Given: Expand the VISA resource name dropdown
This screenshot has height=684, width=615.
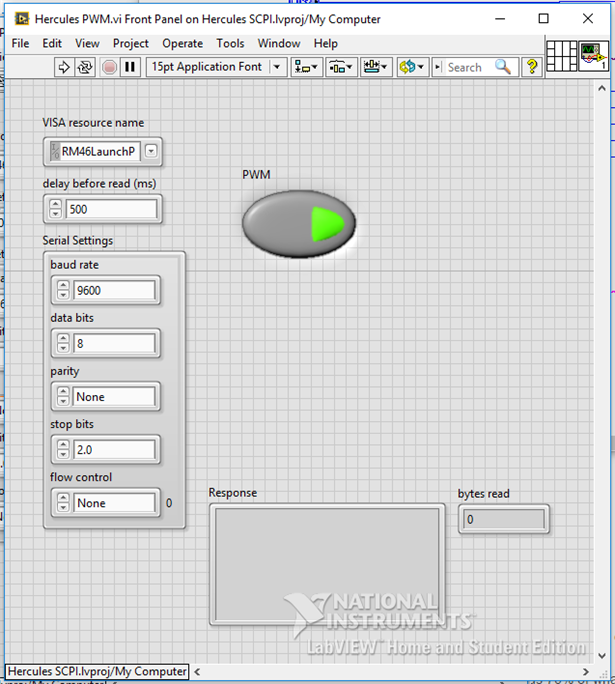Looking at the screenshot, I should 151,151.
